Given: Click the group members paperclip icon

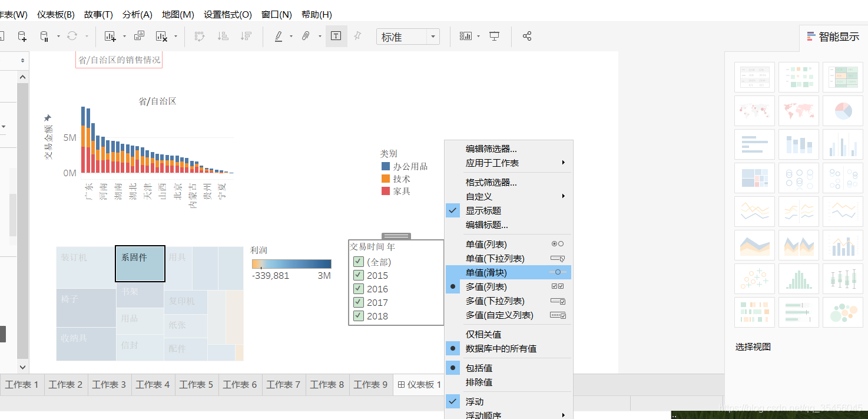Looking at the screenshot, I should tap(306, 36).
